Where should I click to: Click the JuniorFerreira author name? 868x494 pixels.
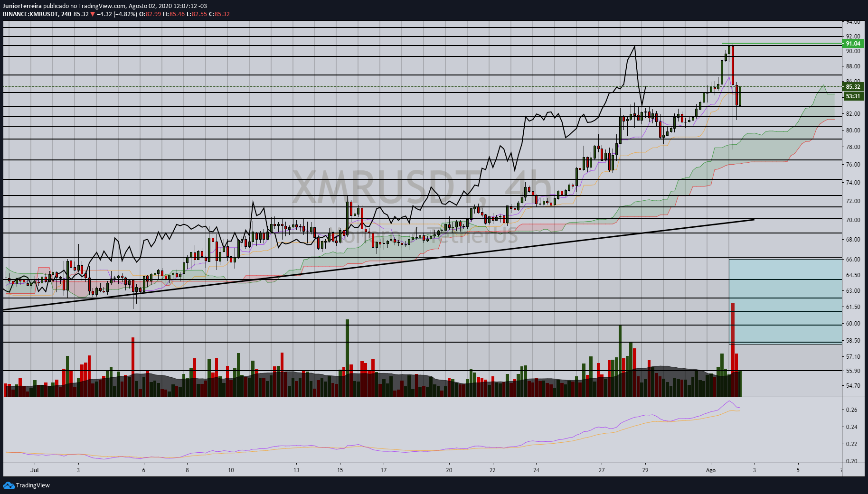[22, 6]
